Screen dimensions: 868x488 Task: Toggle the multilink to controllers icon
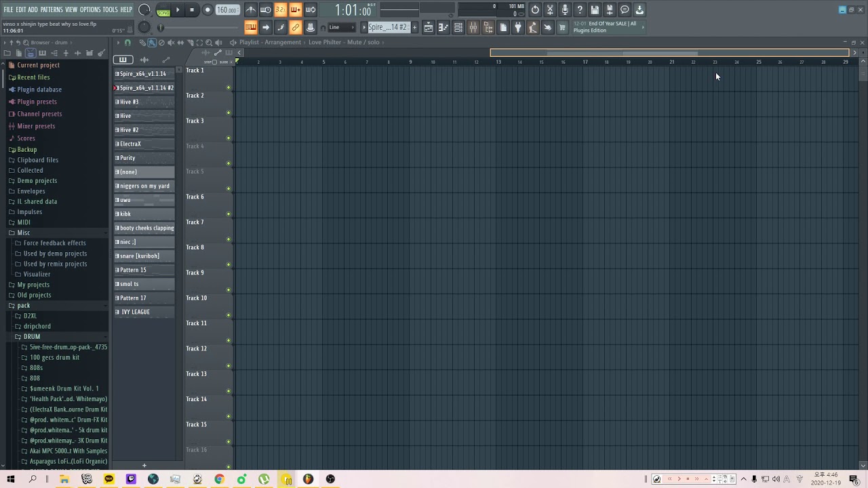tap(296, 27)
